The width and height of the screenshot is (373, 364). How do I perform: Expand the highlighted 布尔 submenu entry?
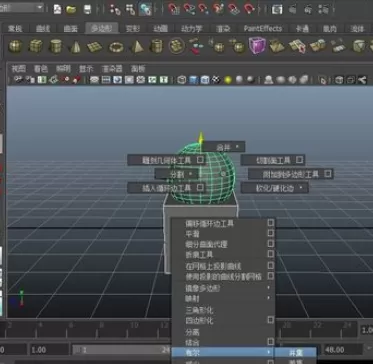[223, 352]
